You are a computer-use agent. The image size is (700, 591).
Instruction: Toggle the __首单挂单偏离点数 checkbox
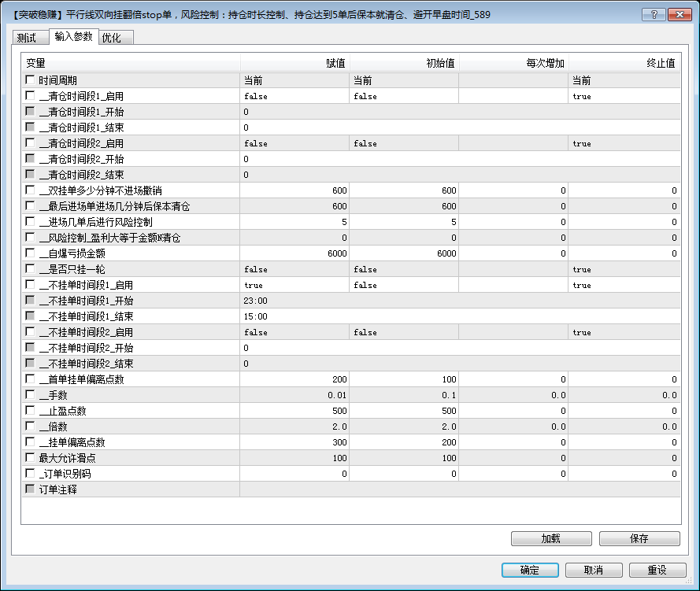coord(30,379)
